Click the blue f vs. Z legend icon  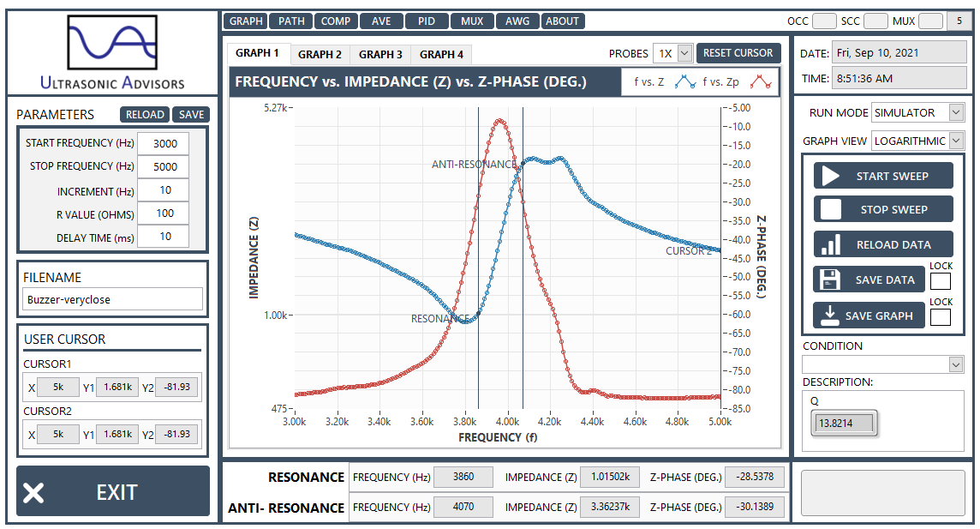(685, 82)
